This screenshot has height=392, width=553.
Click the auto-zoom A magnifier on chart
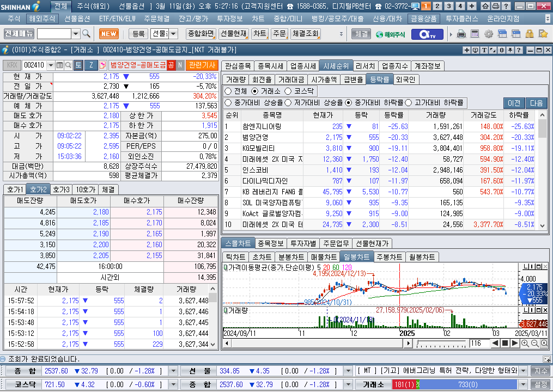pyautogui.click(x=544, y=343)
